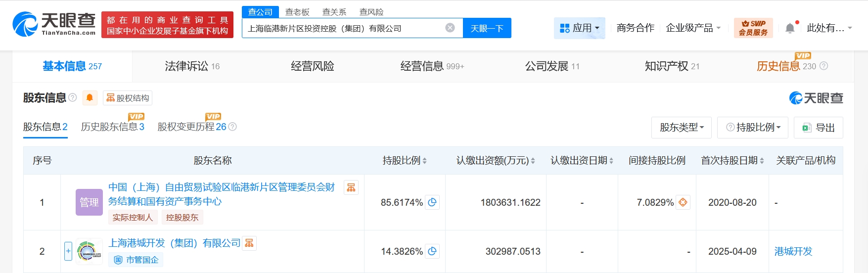Expand row 2 with the plus toggle
Viewport: 868px width, 273px height.
(x=68, y=251)
